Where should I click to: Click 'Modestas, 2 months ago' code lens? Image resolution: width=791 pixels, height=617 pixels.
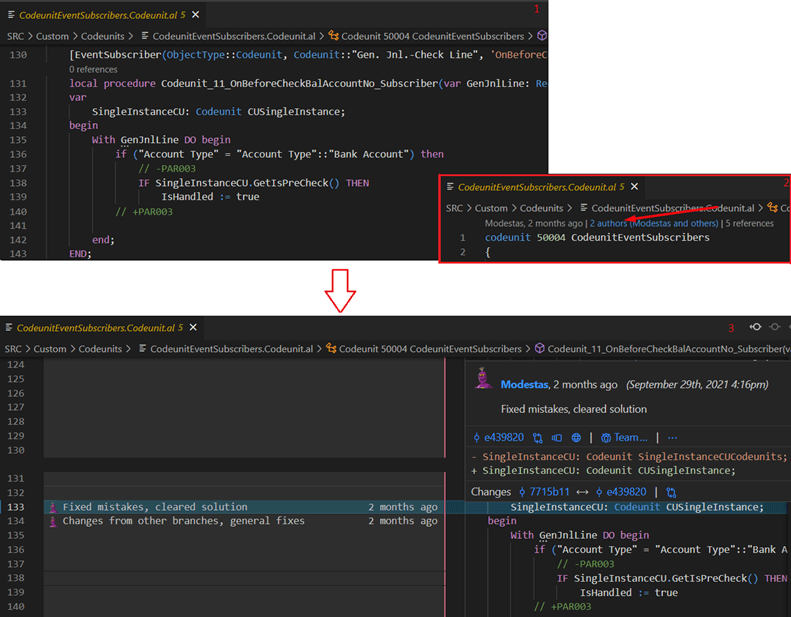click(533, 223)
